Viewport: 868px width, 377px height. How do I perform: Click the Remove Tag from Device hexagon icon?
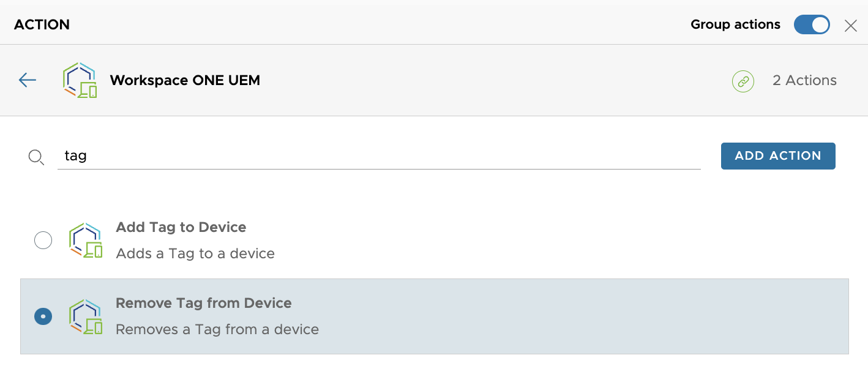pos(88,316)
